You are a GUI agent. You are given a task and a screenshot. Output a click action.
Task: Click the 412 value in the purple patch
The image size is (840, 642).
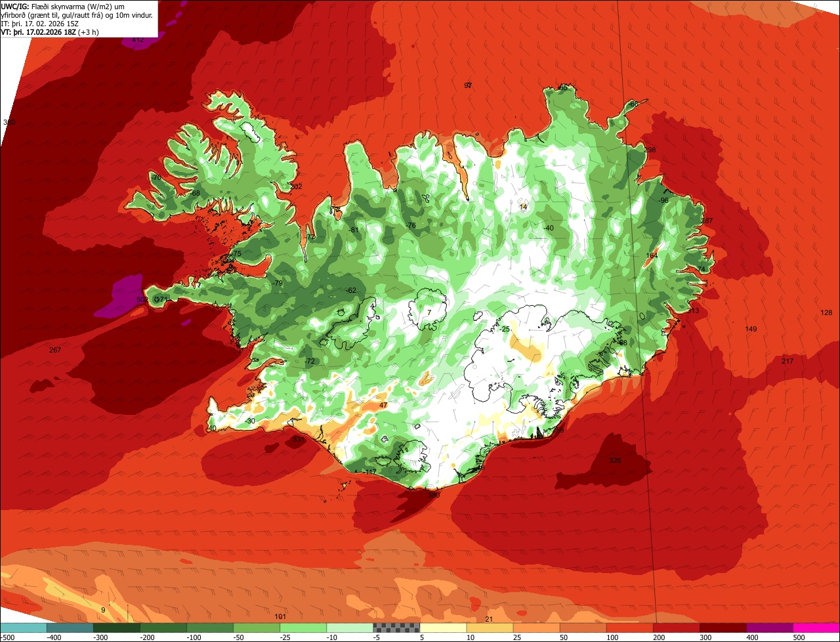coord(138,40)
